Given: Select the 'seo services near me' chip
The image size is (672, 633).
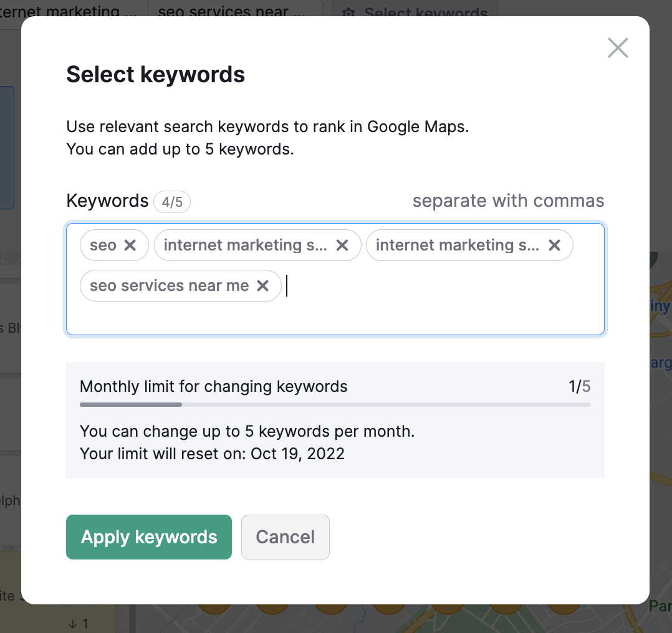Looking at the screenshot, I should tap(170, 285).
